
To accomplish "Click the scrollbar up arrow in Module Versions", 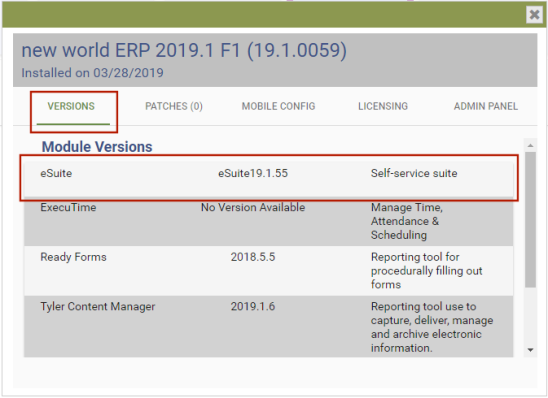I will click(x=530, y=145).
